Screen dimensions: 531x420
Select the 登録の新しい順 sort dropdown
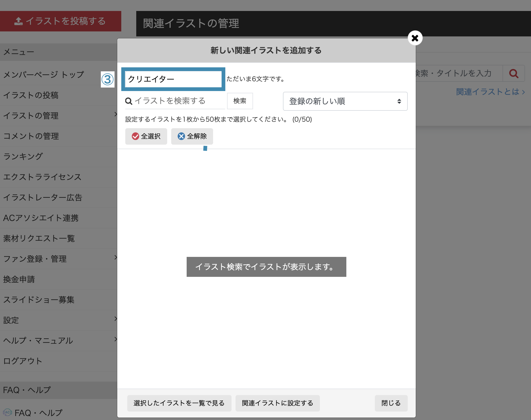344,101
